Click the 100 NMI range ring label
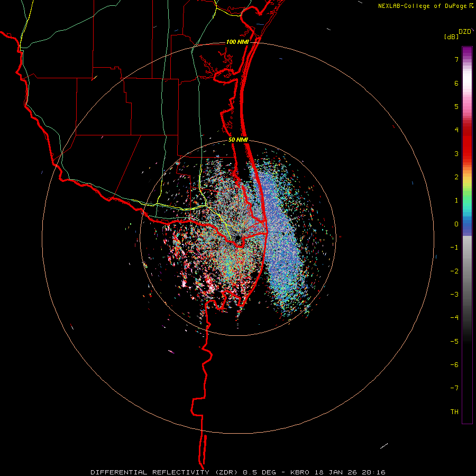476x476 pixels. coord(237,42)
